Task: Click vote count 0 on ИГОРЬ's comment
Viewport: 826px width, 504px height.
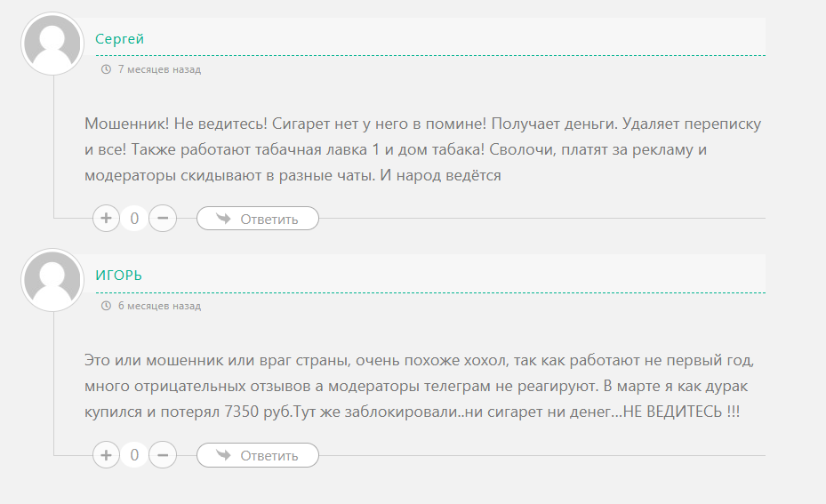Action: click(134, 454)
